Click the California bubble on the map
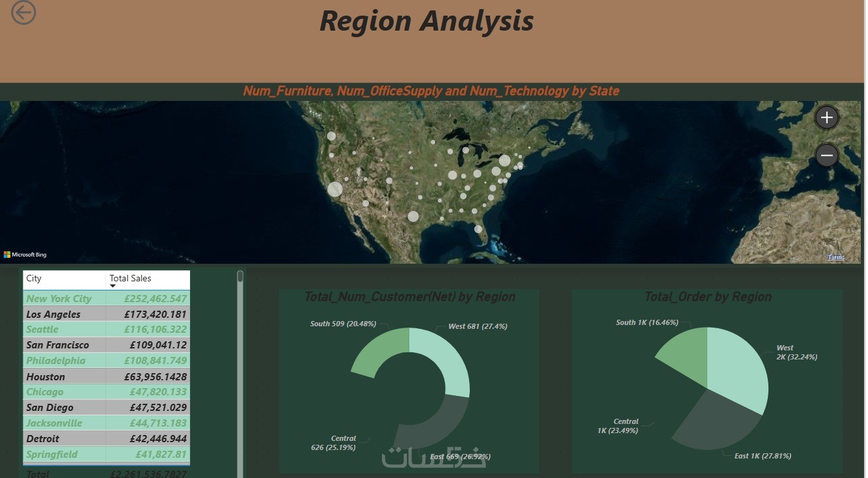The width and height of the screenshot is (868, 478). 335,190
